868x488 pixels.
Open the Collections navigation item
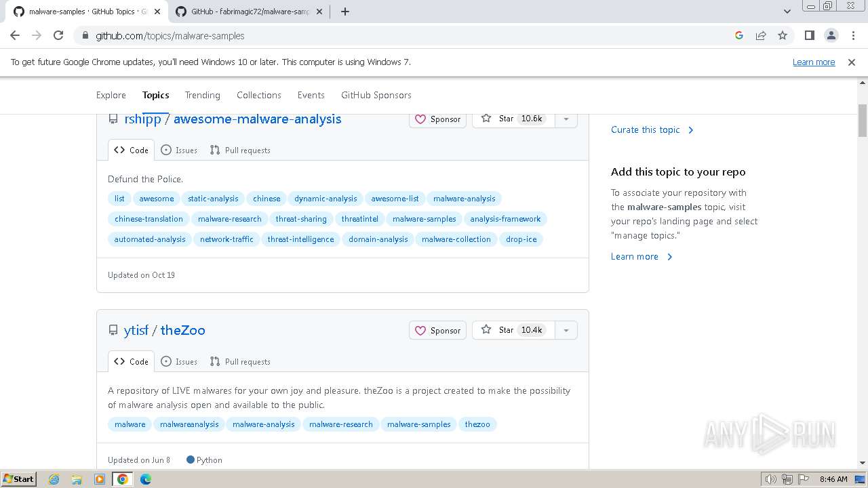pos(259,95)
